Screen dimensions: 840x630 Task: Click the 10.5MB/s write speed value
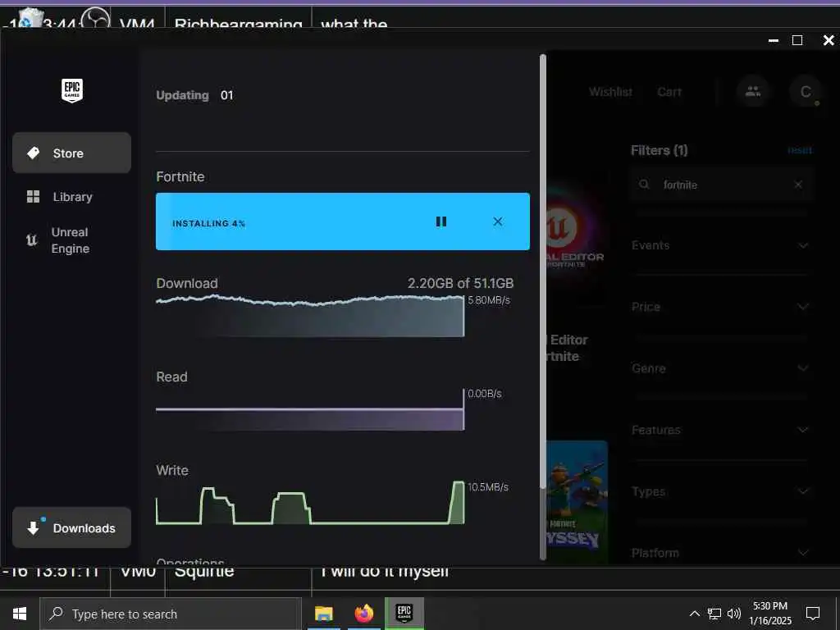[488, 487]
